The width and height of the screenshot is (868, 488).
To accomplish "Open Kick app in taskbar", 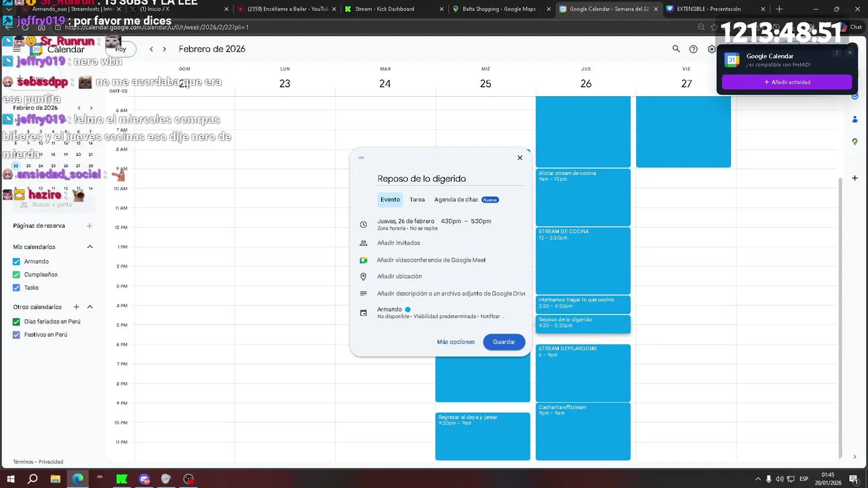I will [x=122, y=479].
